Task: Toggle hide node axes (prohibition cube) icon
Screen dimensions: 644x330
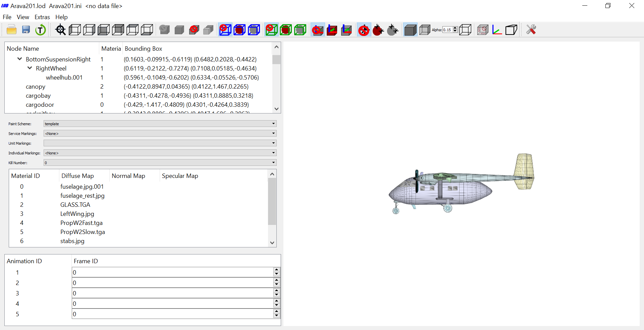Action: pyautogui.click(x=318, y=30)
